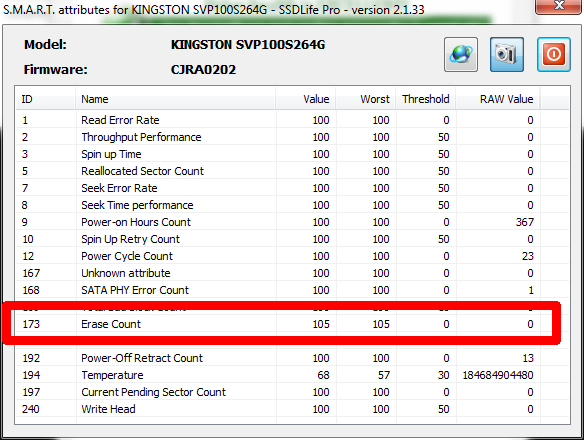584x440 pixels.
Task: Sort by the RAW Value column header
Action: point(498,99)
